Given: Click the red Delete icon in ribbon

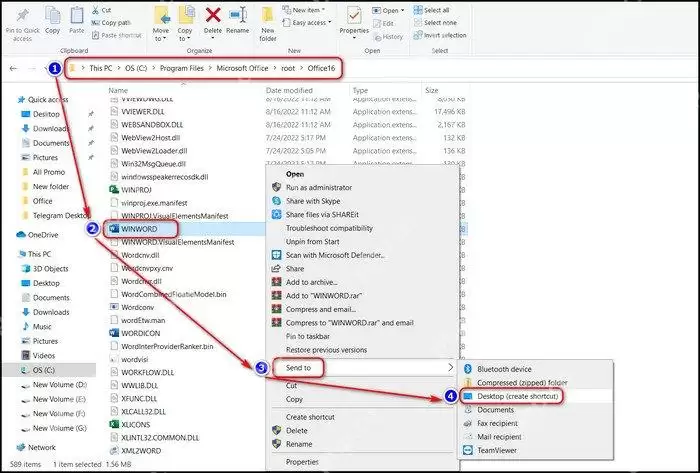Looking at the screenshot, I should click(x=213, y=15).
